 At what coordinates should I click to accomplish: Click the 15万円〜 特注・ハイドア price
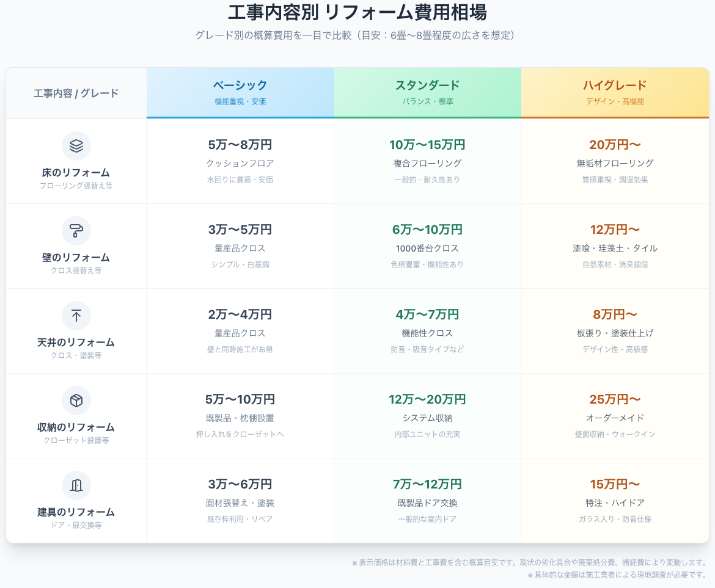pos(615,485)
